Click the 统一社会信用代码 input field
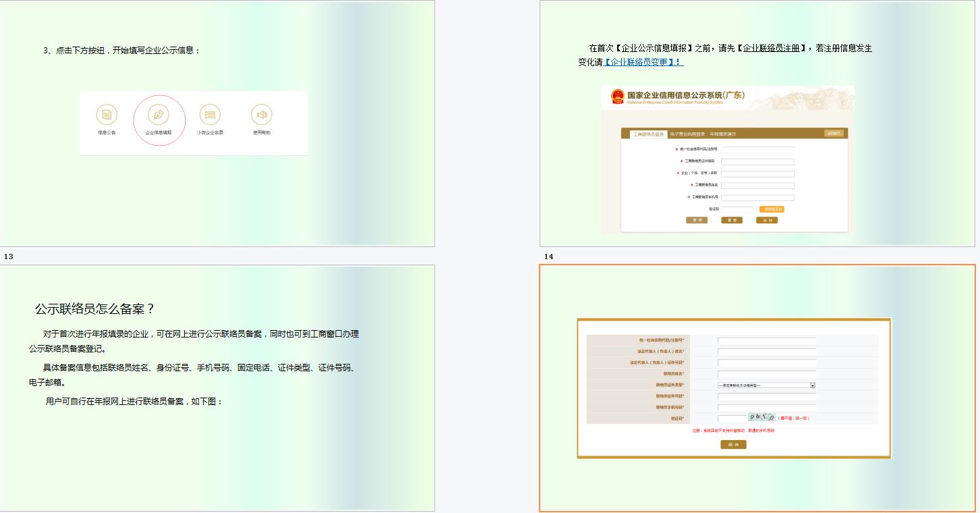The height and width of the screenshot is (513, 980). (758, 149)
